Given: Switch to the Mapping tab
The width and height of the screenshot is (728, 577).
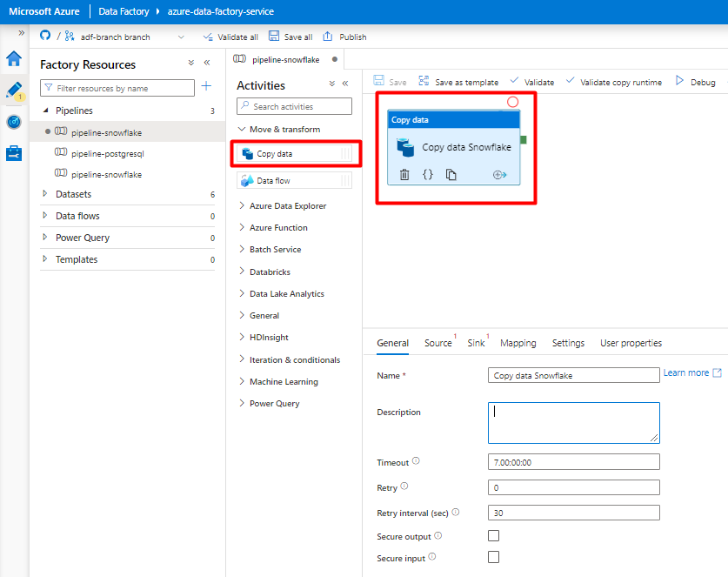Looking at the screenshot, I should click(x=518, y=343).
